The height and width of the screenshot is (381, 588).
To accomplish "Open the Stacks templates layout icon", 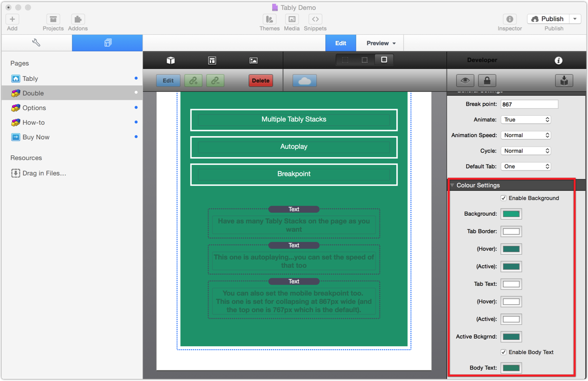I will pyautogui.click(x=212, y=60).
